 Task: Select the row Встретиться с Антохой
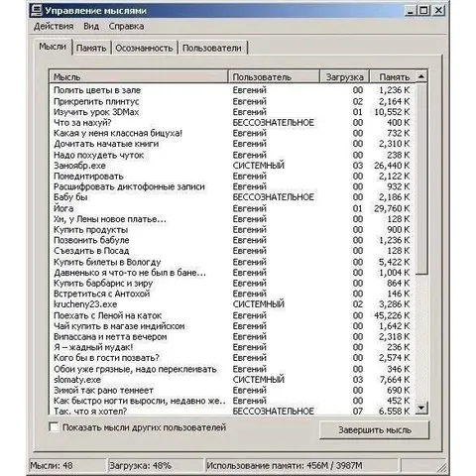[x=231, y=294]
